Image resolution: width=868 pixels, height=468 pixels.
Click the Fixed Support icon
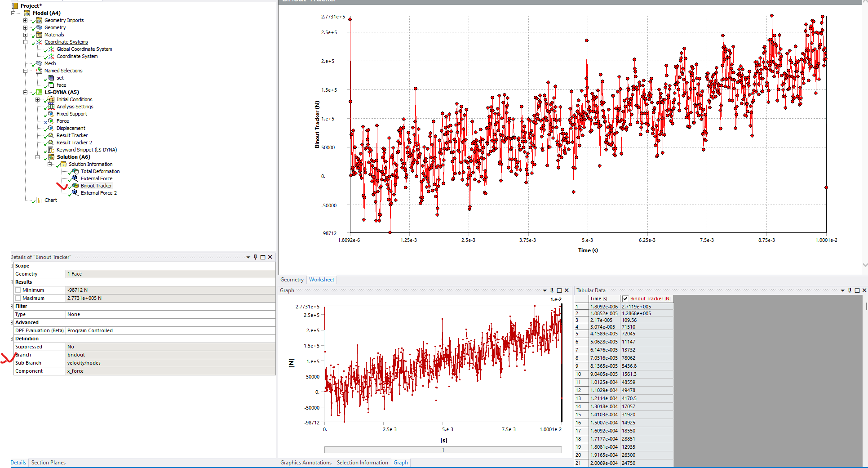coord(51,114)
